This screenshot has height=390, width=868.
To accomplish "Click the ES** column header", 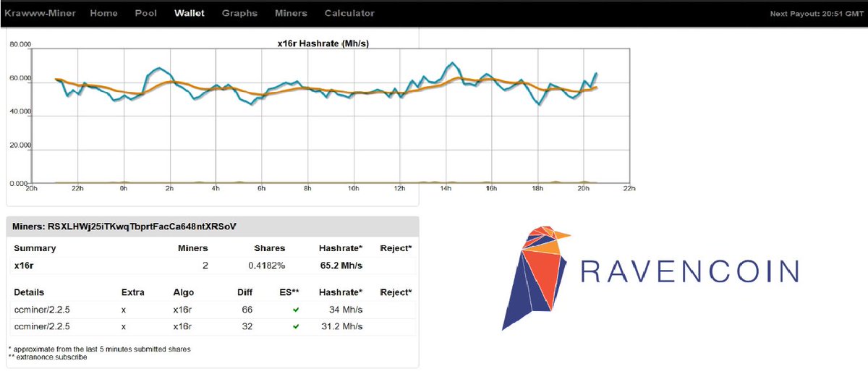I will click(x=289, y=292).
